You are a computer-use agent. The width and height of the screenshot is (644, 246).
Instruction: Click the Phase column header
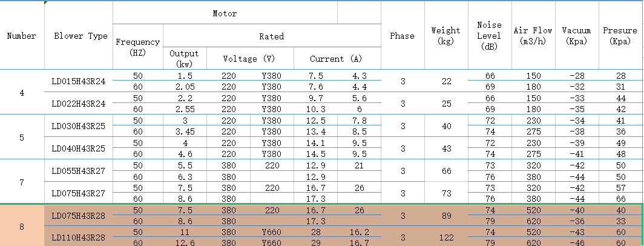tap(403, 35)
